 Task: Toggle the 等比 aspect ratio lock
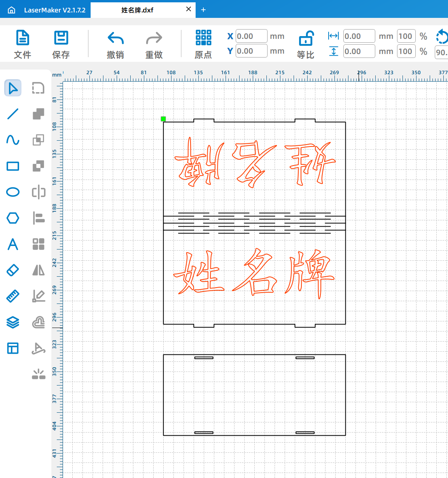306,45
